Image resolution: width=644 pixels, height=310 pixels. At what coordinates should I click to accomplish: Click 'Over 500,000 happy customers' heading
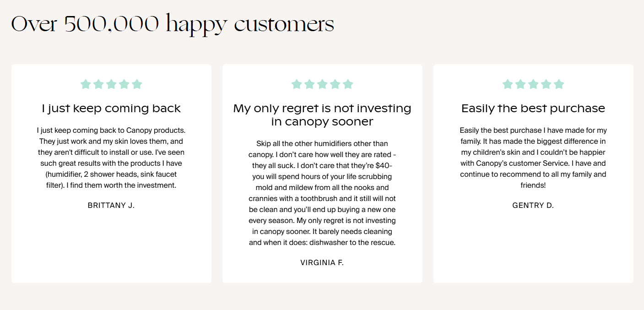173,24
